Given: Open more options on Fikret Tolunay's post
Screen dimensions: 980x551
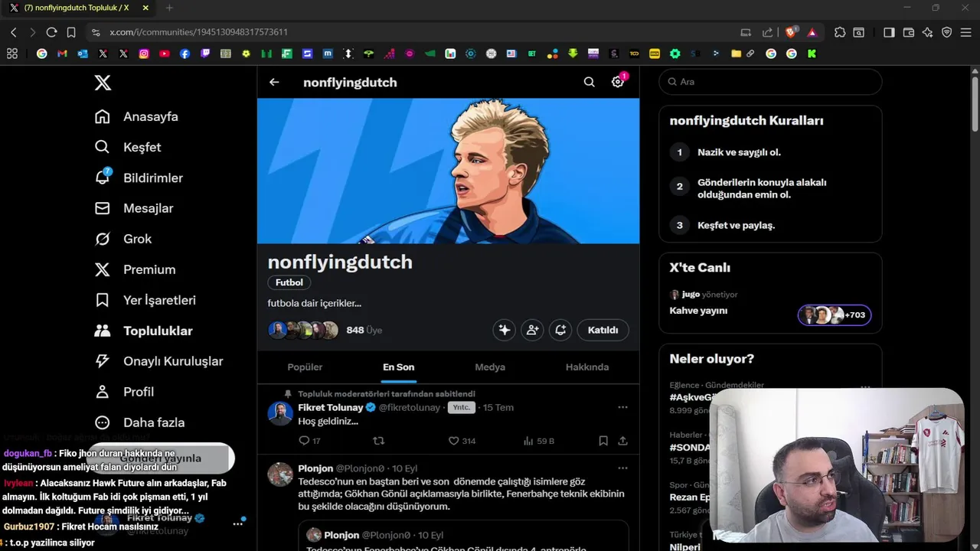Looking at the screenshot, I should coord(622,407).
